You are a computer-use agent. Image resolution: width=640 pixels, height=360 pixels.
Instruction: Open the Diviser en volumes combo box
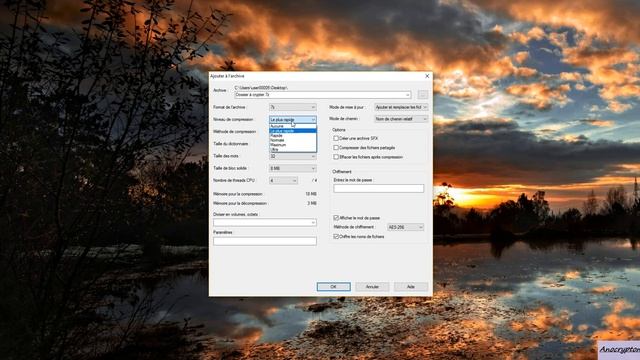[264, 222]
